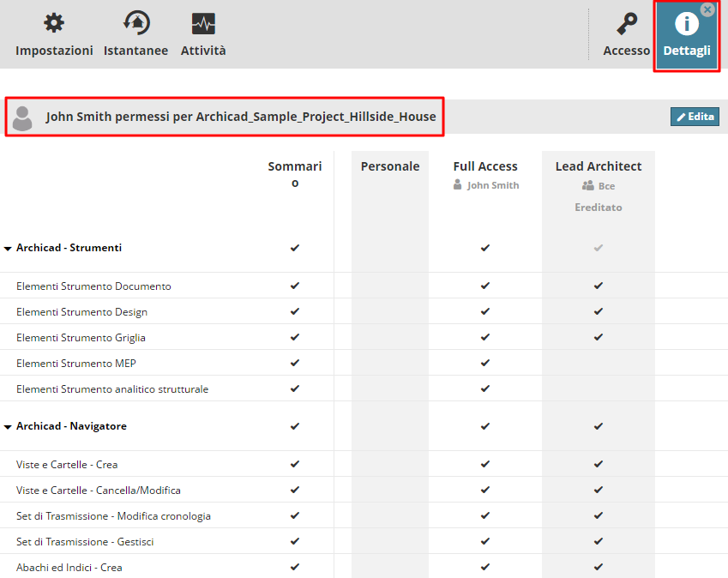Viewport: 728px width, 578px height.
Task: Click the Personale column header
Action: (390, 166)
